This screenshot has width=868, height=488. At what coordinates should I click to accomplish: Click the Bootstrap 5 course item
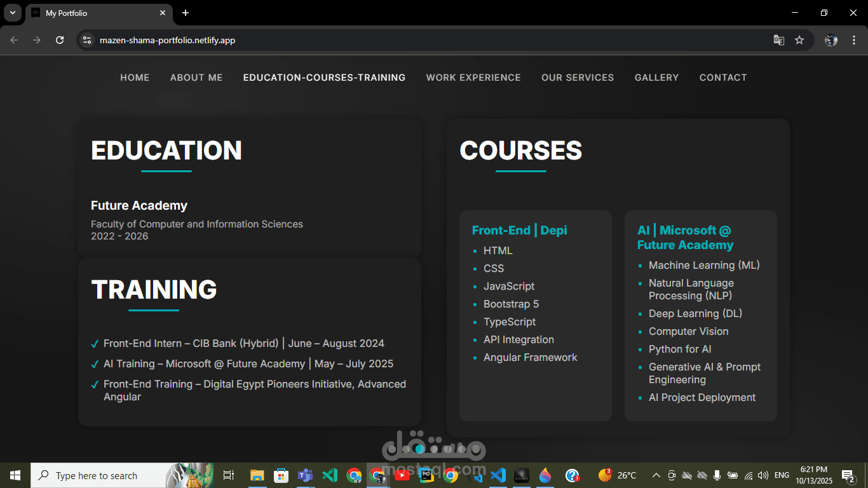pos(511,304)
